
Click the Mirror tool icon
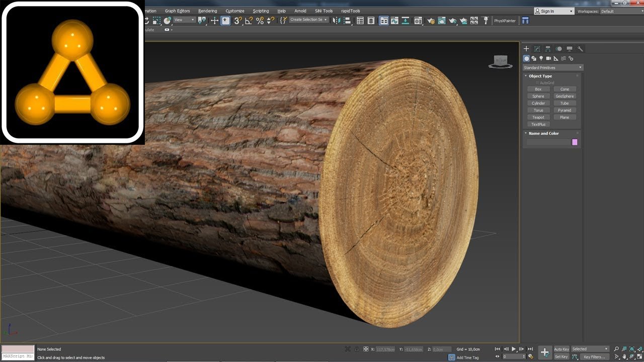point(336,21)
